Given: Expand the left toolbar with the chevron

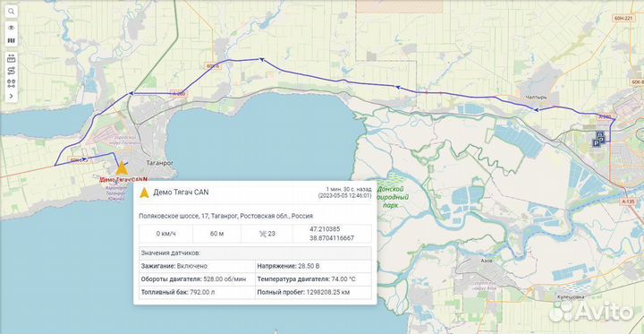Looking at the screenshot, I should coord(11,96).
